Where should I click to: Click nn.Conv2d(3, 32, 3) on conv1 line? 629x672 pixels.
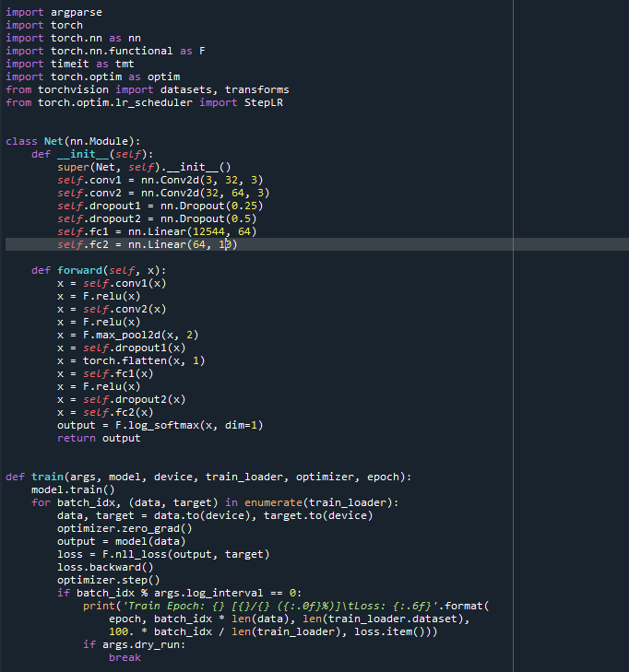(x=202, y=180)
